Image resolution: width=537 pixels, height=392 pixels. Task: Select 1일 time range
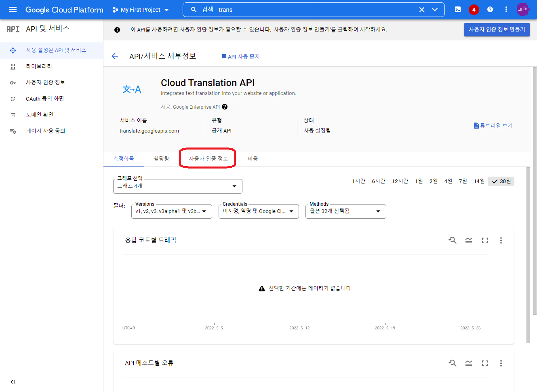coord(419,181)
